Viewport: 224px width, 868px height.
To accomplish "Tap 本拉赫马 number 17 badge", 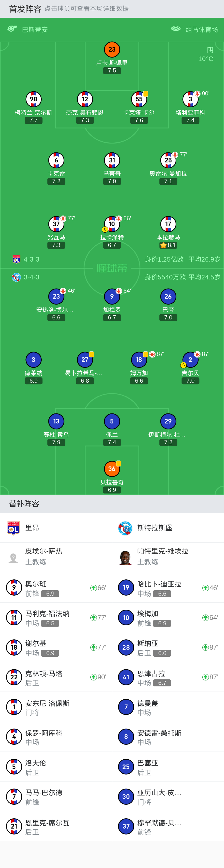I will click(x=168, y=224).
